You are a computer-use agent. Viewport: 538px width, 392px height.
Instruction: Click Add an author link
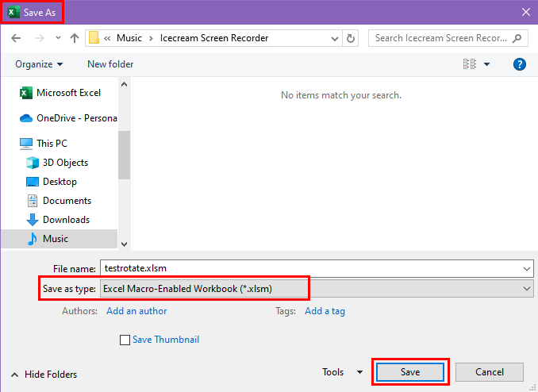pyautogui.click(x=136, y=311)
